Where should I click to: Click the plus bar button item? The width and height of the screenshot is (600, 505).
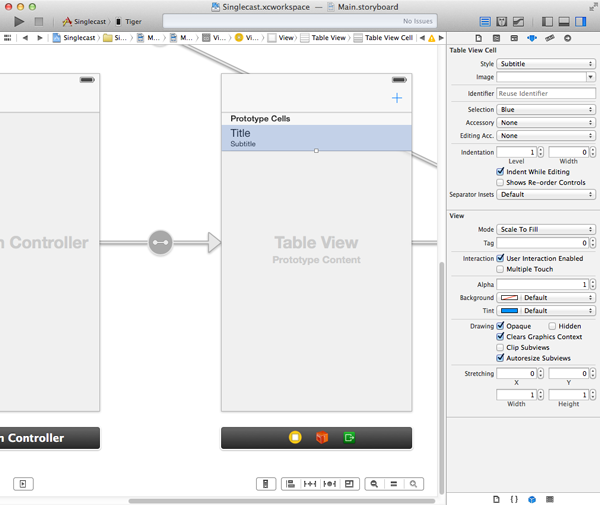(397, 98)
